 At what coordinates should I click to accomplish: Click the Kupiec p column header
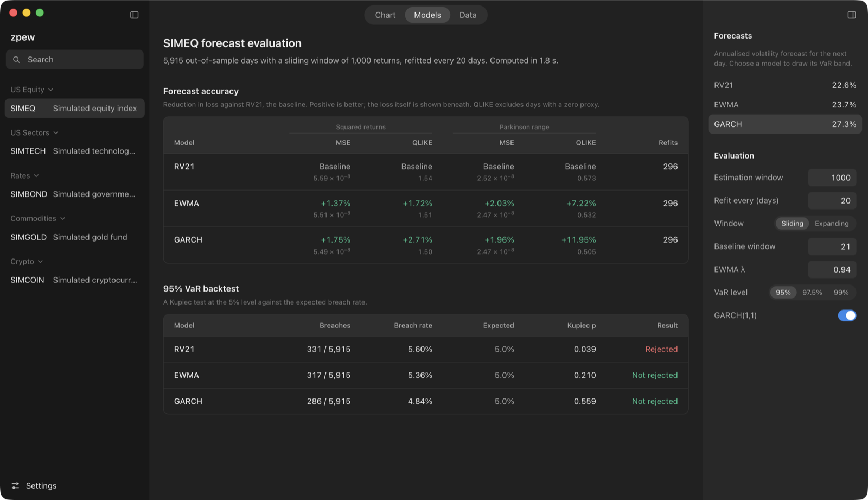pyautogui.click(x=582, y=326)
